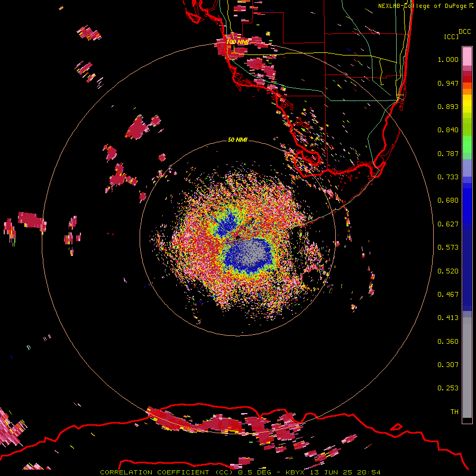Select the 1.000 scale value
Screen dimensions: 476x476
pyautogui.click(x=448, y=59)
